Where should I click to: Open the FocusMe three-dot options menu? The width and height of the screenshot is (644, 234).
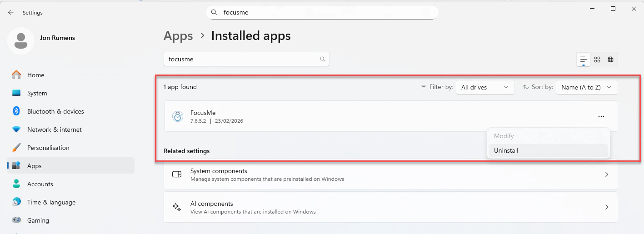[x=601, y=116]
